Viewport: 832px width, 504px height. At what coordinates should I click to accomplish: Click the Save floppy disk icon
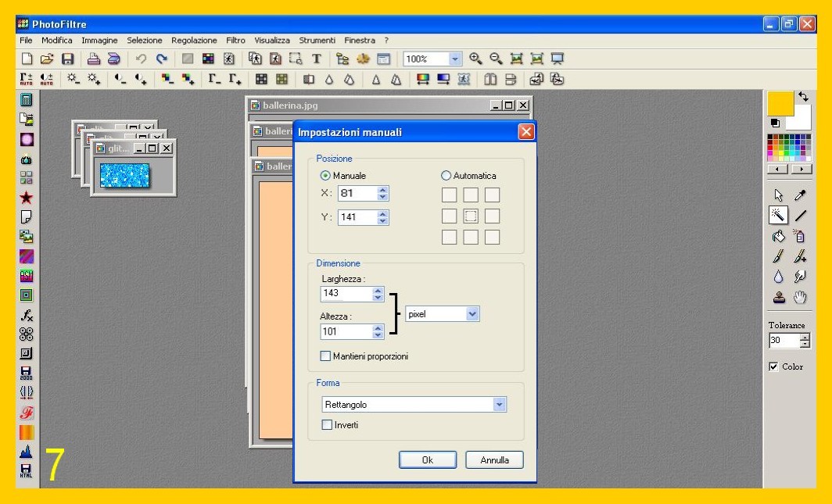(67, 59)
